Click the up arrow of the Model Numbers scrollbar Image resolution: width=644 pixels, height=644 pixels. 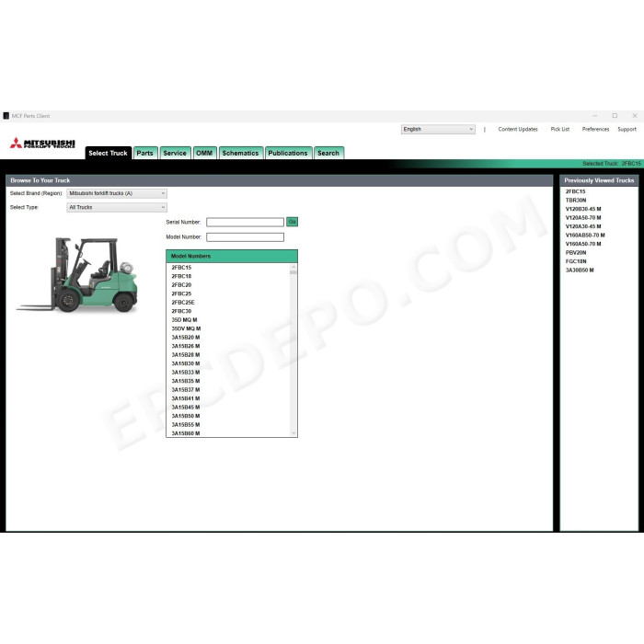coord(293,267)
